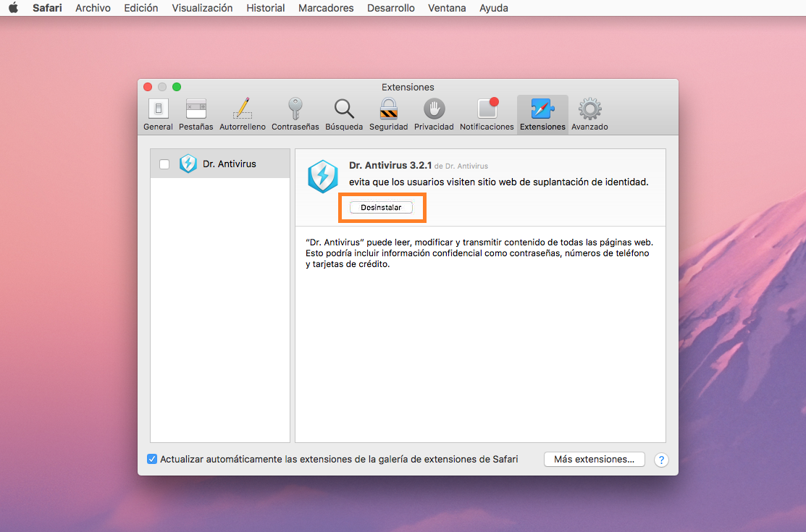Click the Más extensiones… button
The height and width of the screenshot is (532, 806).
[595, 459]
